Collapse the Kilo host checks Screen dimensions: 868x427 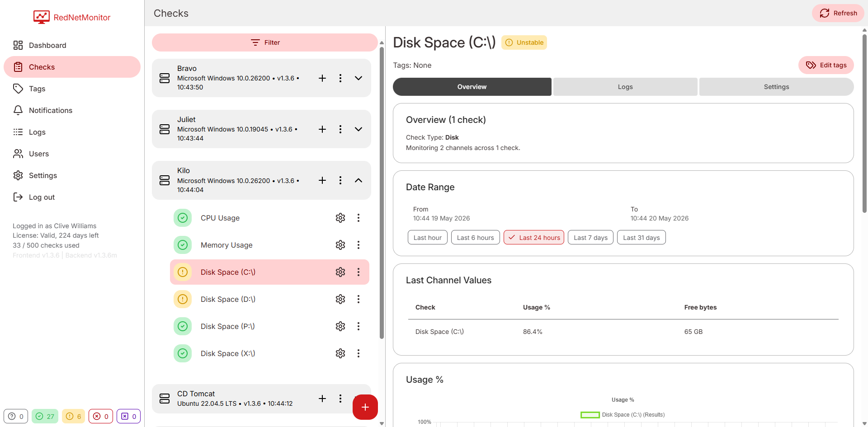[x=359, y=180]
